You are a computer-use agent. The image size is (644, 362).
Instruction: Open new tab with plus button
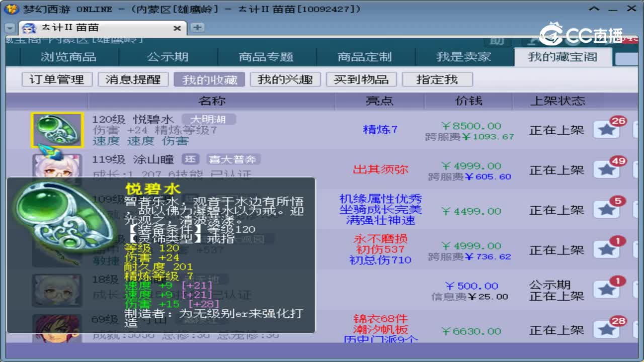point(197,28)
